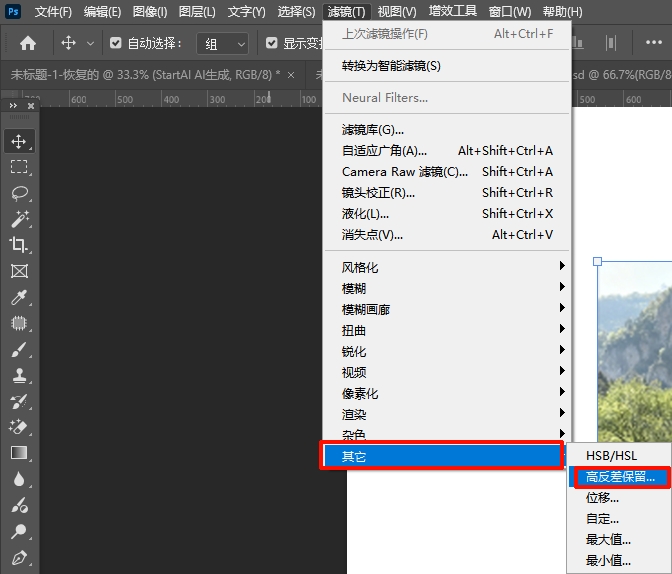
Task: Close the open 滤镜(T) menu
Action: [346, 12]
